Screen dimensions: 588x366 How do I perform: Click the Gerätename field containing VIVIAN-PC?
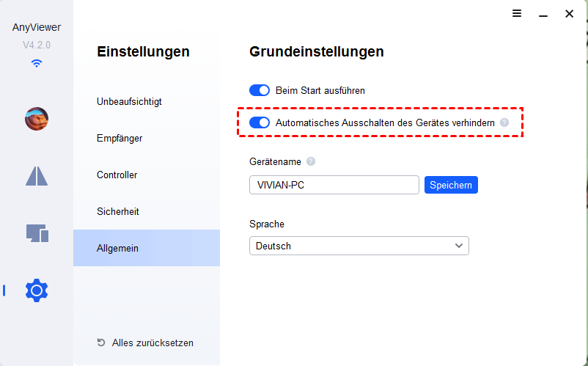(x=334, y=185)
